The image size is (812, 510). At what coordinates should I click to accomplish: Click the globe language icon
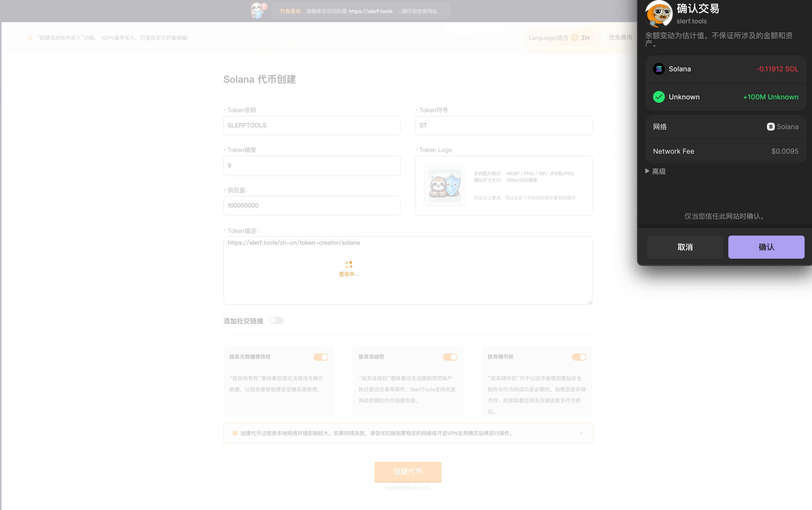(574, 38)
